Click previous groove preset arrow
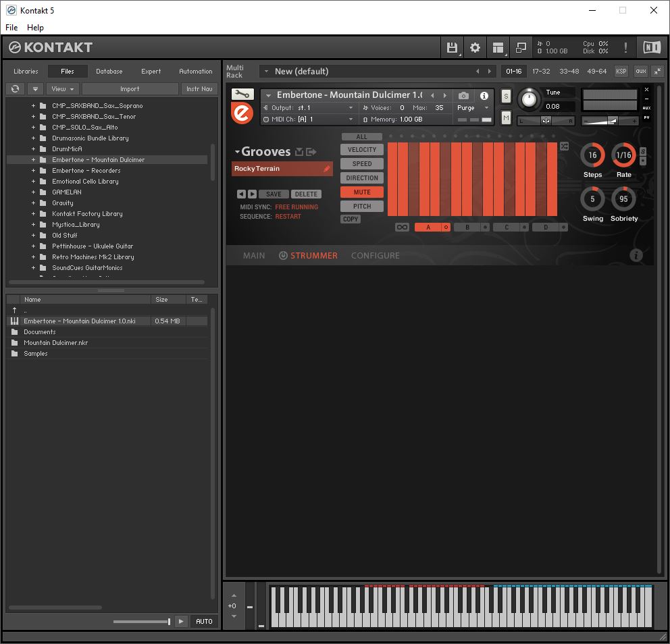Screen dimensions: 670x644 241,194
